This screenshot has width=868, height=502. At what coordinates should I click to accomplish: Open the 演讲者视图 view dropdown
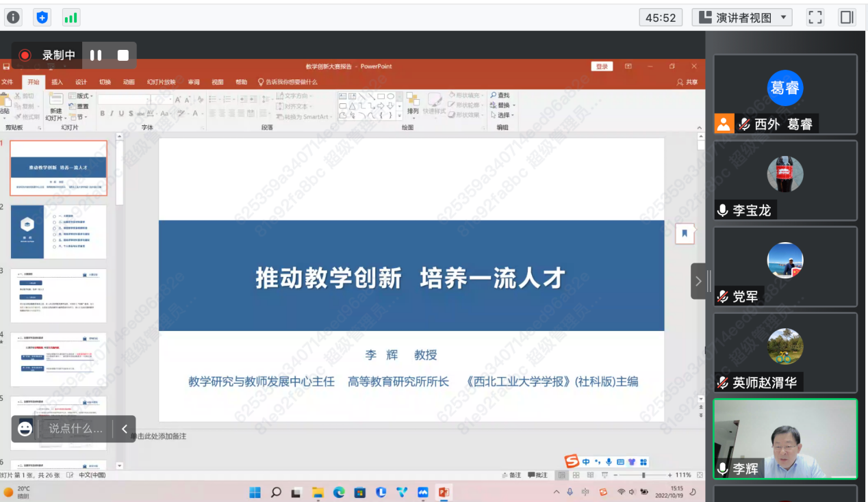pos(742,18)
